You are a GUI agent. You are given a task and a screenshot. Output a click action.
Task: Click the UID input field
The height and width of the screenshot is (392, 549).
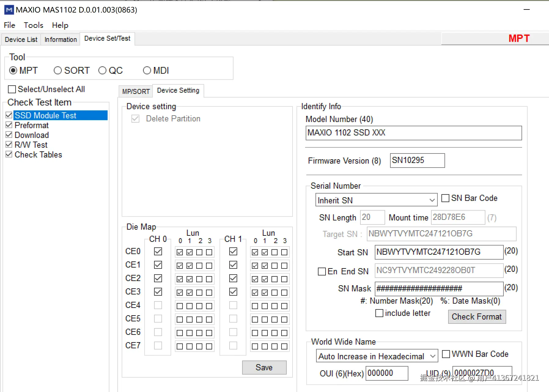[x=482, y=373]
